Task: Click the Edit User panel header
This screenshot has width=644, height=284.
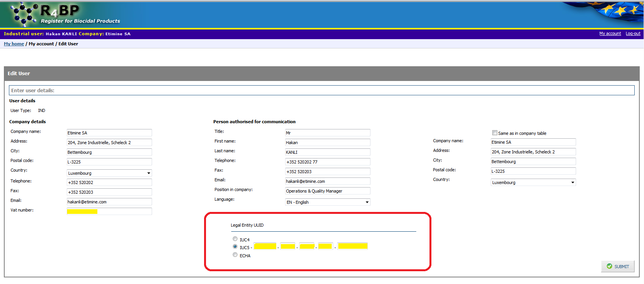Action: 322,74
